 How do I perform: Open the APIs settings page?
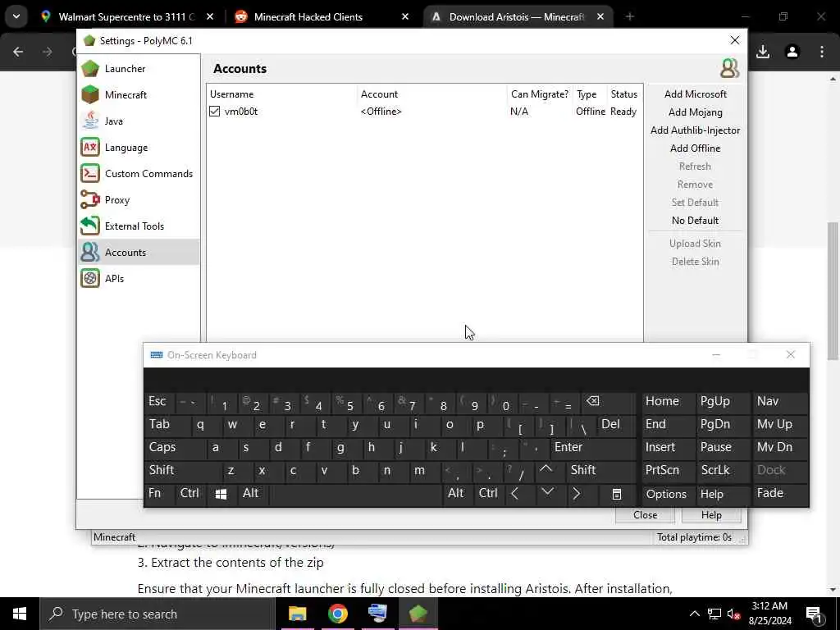139,279
